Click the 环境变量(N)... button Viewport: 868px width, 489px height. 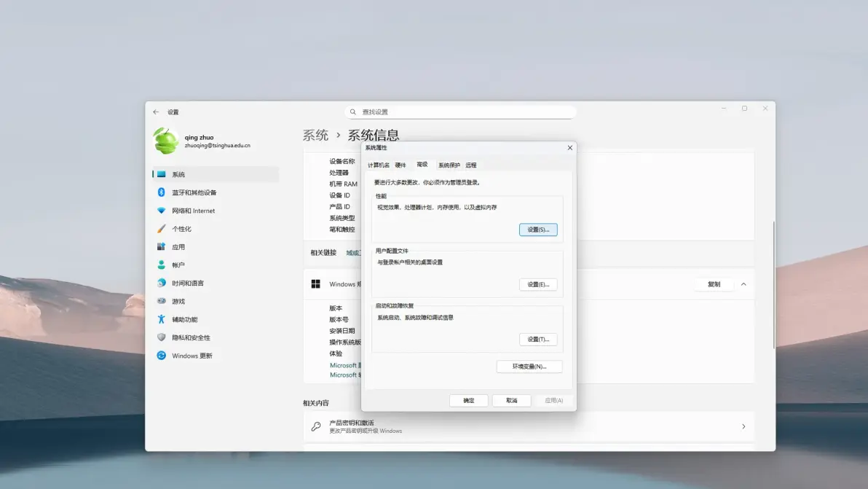click(529, 367)
